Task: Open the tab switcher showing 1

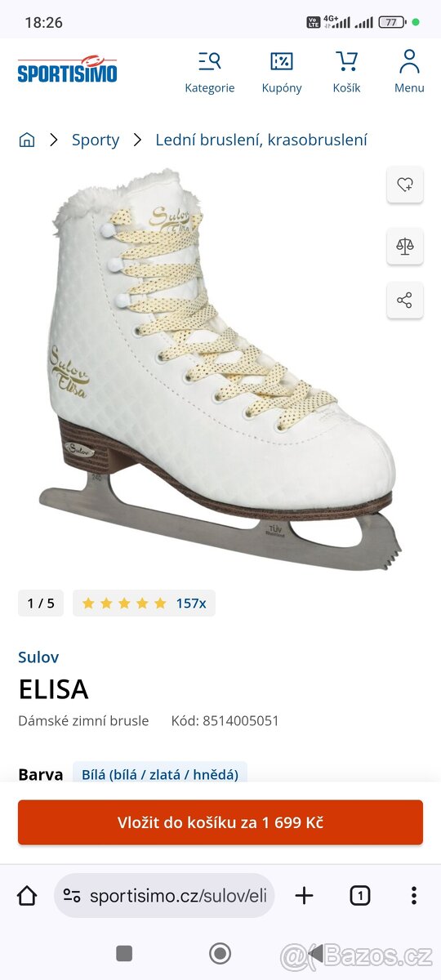Action: click(359, 896)
